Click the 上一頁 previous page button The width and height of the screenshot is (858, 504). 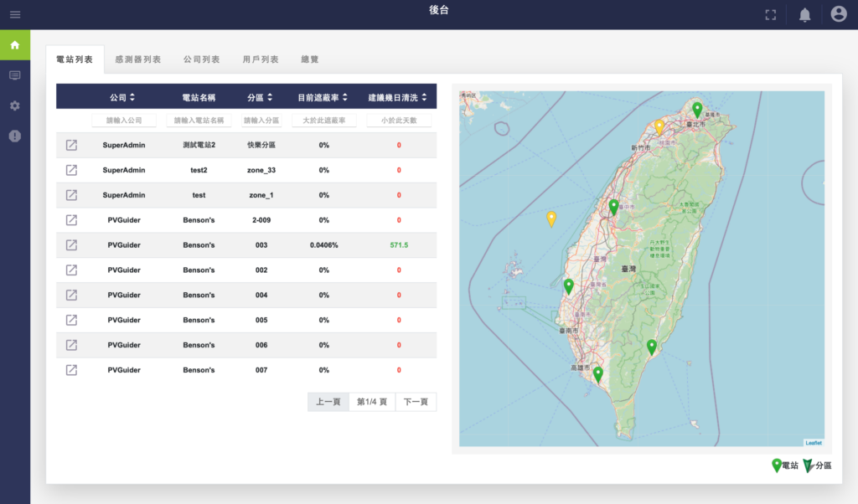click(328, 402)
